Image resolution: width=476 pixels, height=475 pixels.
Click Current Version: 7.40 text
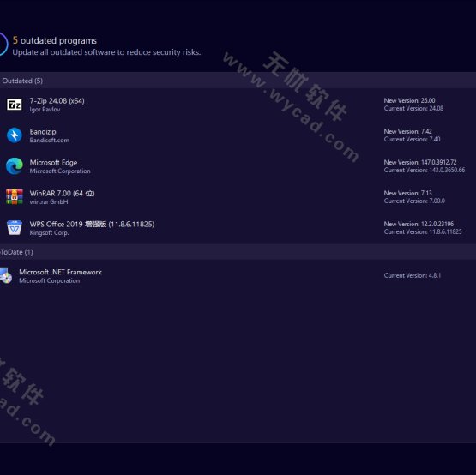[x=412, y=139]
